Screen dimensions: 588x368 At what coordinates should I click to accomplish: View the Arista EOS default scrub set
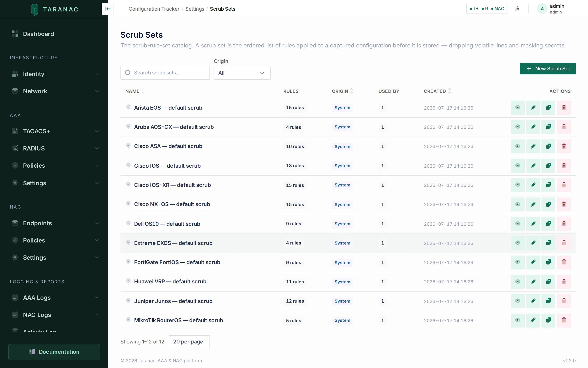click(x=518, y=108)
